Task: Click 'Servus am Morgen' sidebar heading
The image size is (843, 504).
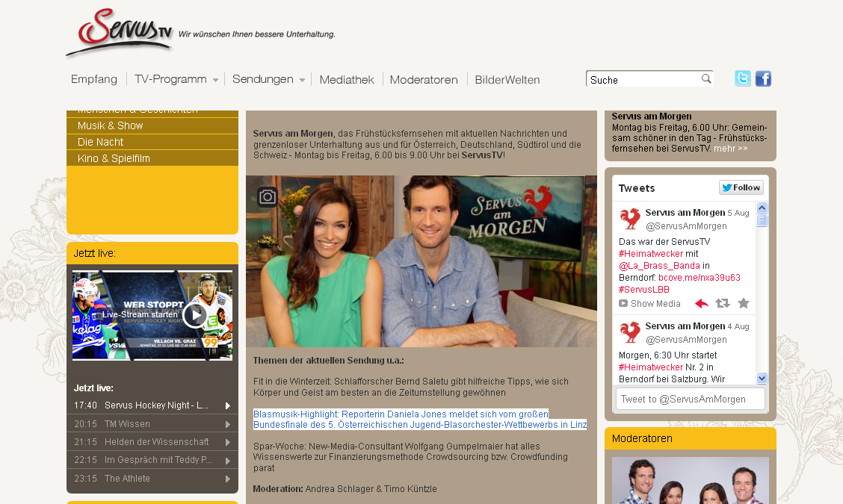Action: (x=652, y=116)
